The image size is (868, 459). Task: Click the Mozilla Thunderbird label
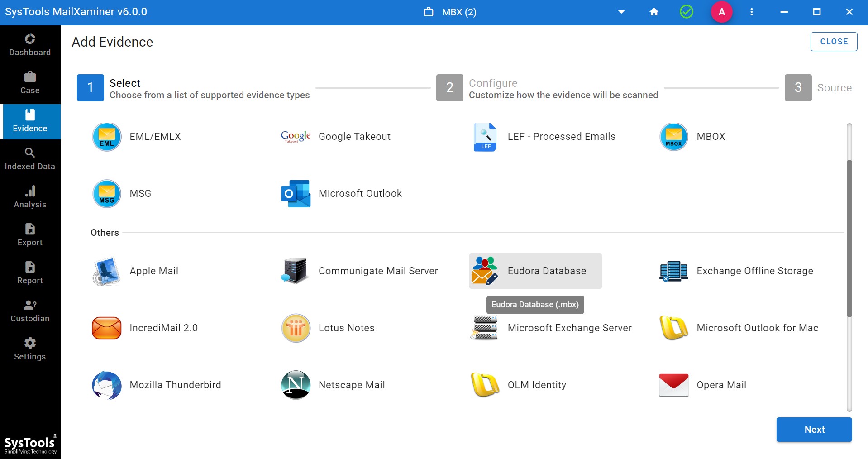point(175,385)
